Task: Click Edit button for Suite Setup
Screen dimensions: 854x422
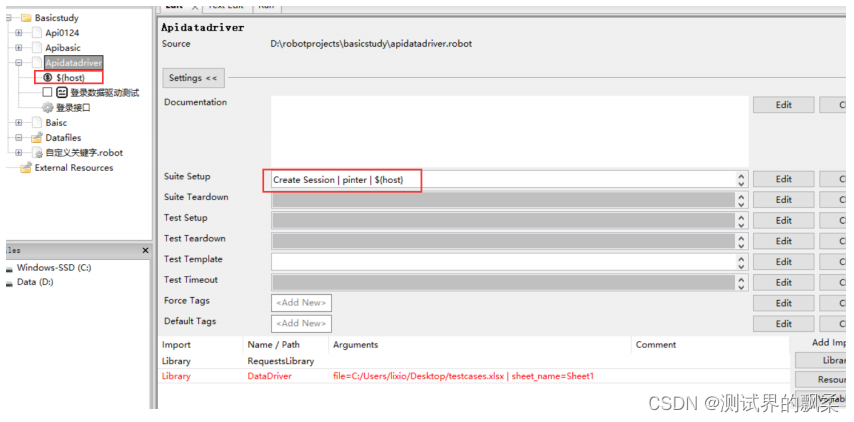Action: [x=784, y=179]
